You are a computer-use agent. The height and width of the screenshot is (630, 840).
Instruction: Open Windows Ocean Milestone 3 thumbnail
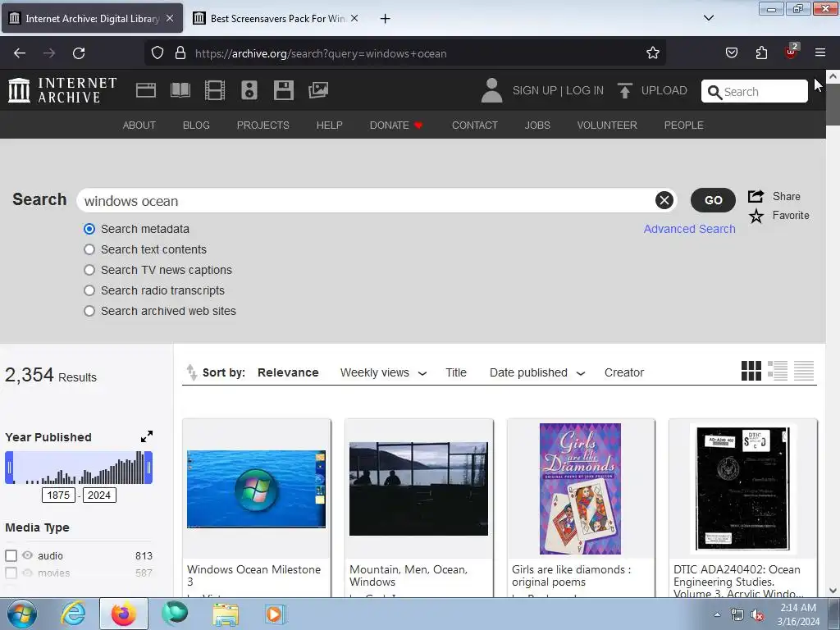click(x=256, y=489)
